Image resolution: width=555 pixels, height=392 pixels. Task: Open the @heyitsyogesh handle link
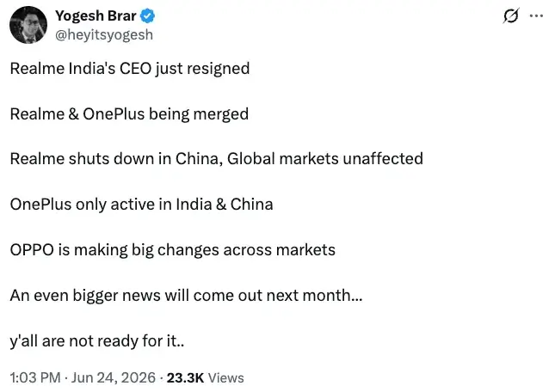click(x=104, y=35)
